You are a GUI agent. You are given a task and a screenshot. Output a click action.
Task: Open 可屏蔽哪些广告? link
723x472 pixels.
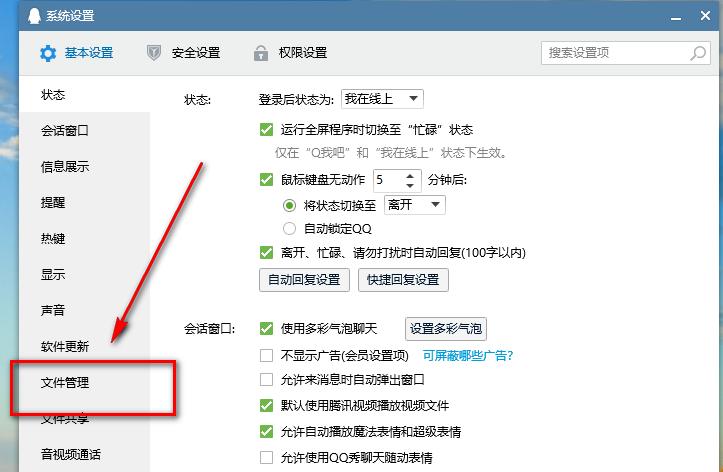tap(468, 355)
